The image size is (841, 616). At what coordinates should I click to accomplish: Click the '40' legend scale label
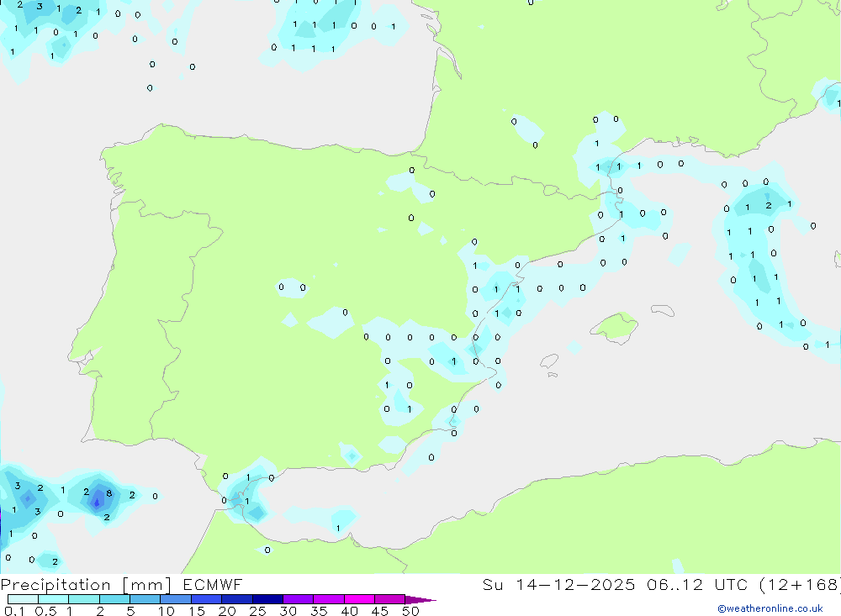[350, 611]
